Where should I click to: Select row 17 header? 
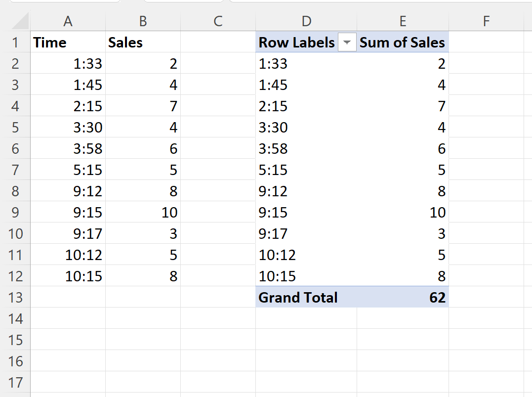pos(16,382)
